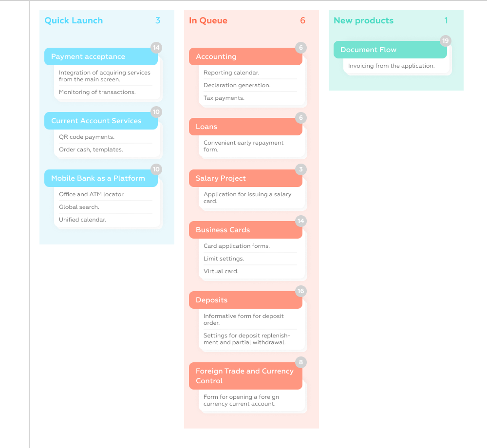This screenshot has width=487, height=448.
Task: Click the 14 badge on Payment acceptance
Action: point(156,48)
